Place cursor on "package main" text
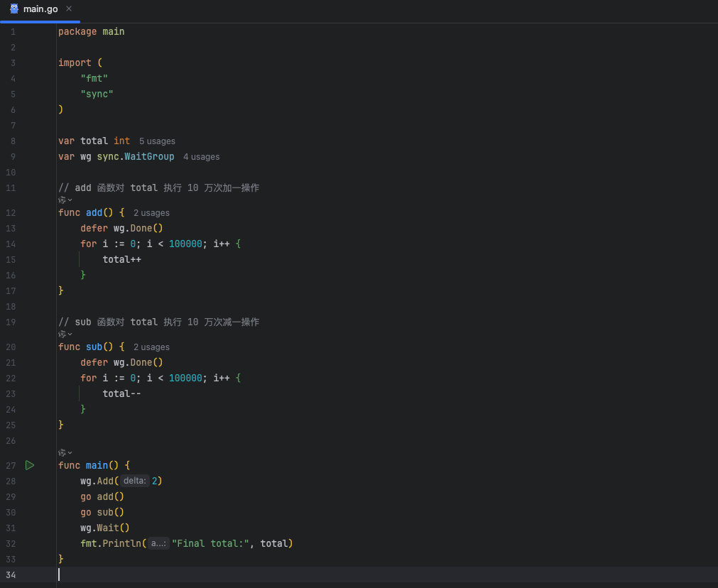The width and height of the screenshot is (718, 588). click(91, 31)
